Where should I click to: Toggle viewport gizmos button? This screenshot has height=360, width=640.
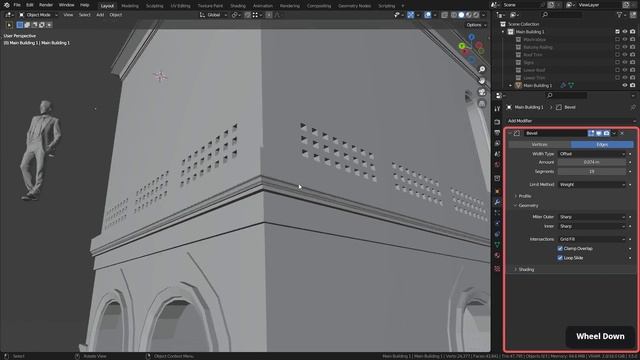411,15
